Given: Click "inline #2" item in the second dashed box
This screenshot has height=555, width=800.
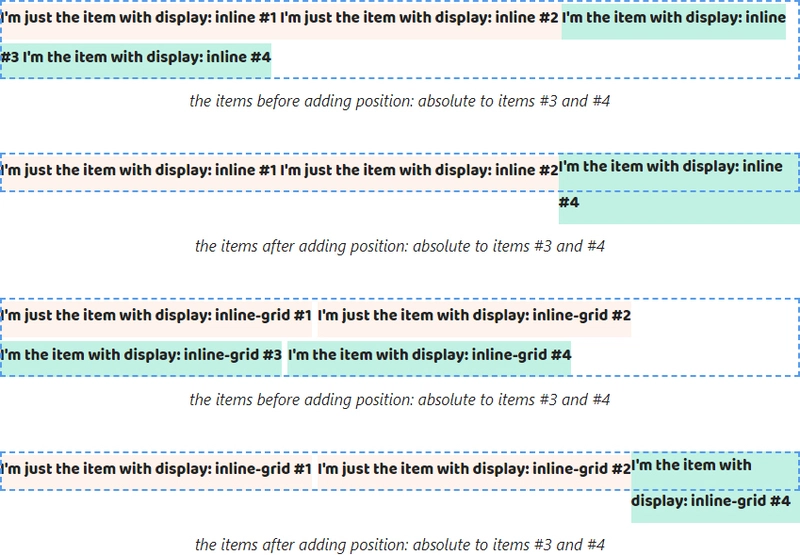Looking at the screenshot, I should (x=419, y=170).
